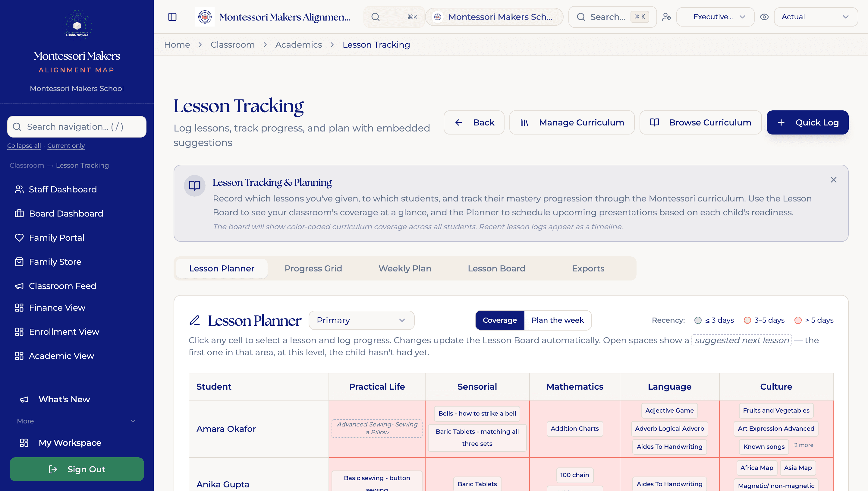Click Art Expression Advanced chip
868x491 pixels.
click(776, 429)
